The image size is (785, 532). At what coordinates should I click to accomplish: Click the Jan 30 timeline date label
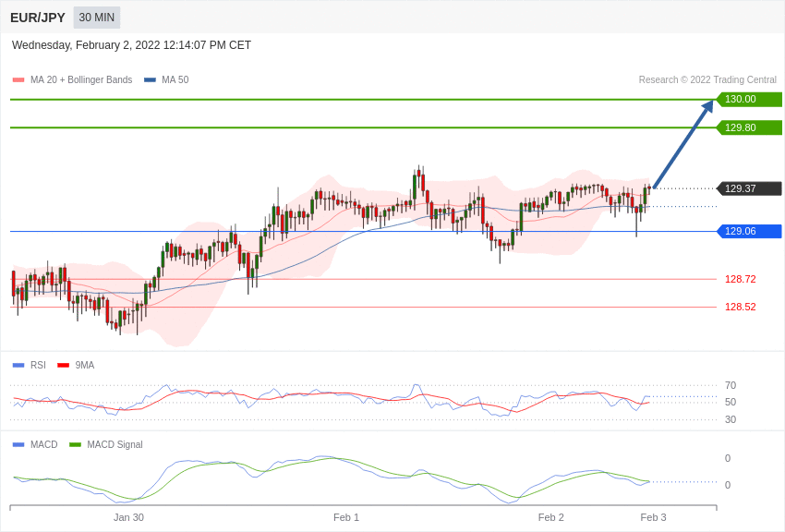pyautogui.click(x=128, y=517)
